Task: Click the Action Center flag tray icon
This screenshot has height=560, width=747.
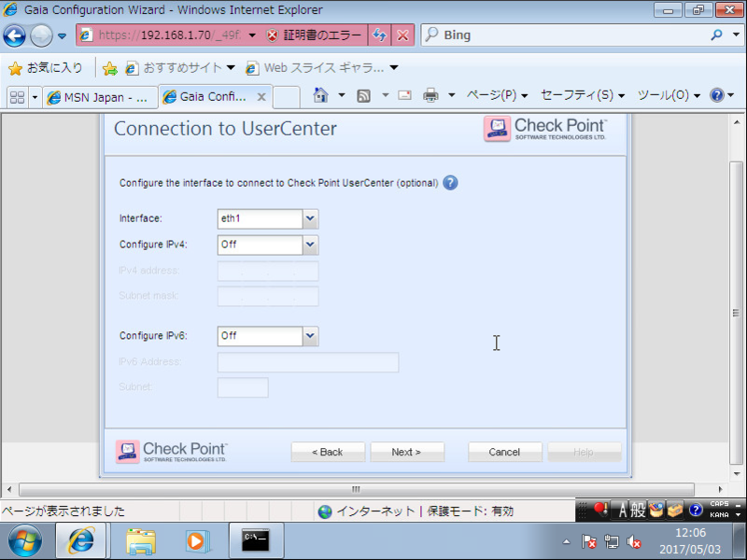Action: (589, 542)
